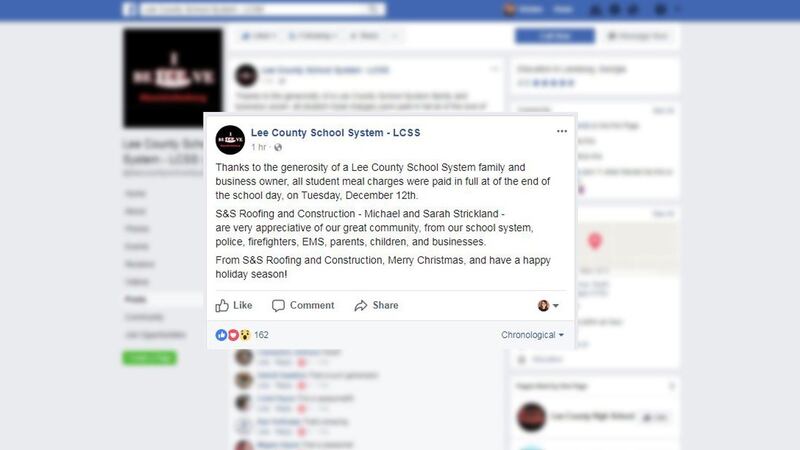This screenshot has height=450, width=800.
Task: Open Lee County School System - LCSS page link
Action: pyautogui.click(x=335, y=133)
